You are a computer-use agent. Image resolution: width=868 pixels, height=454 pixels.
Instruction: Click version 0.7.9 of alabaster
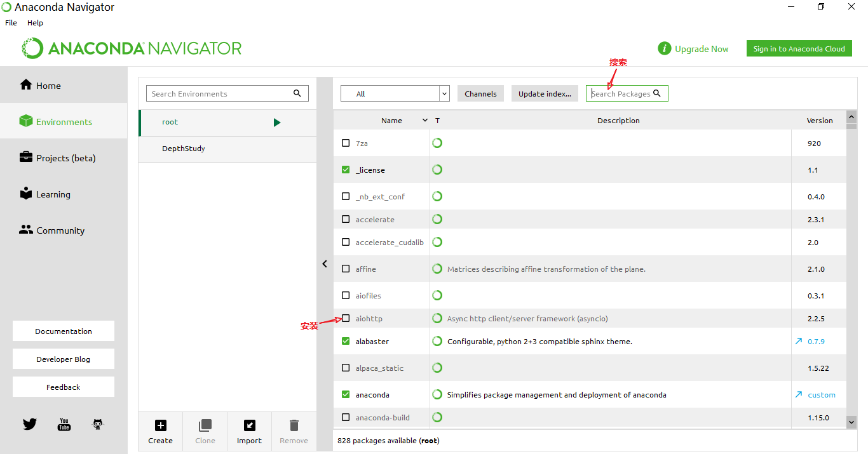[816, 342]
